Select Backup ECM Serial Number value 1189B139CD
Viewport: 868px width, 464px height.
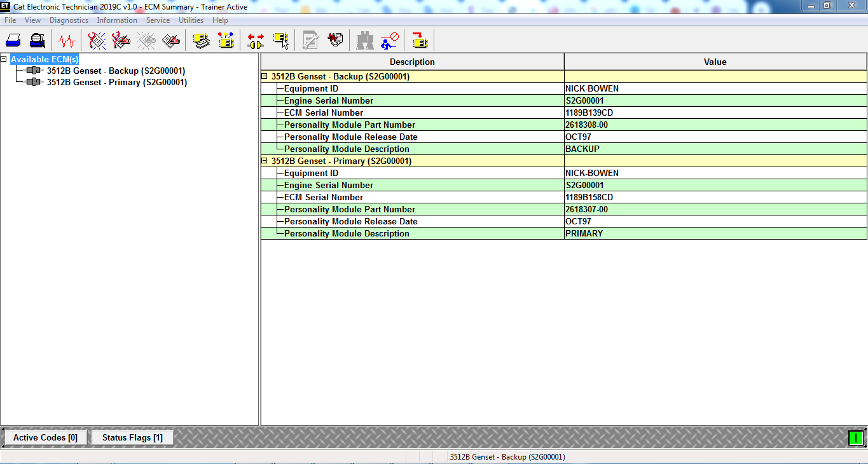pos(589,113)
